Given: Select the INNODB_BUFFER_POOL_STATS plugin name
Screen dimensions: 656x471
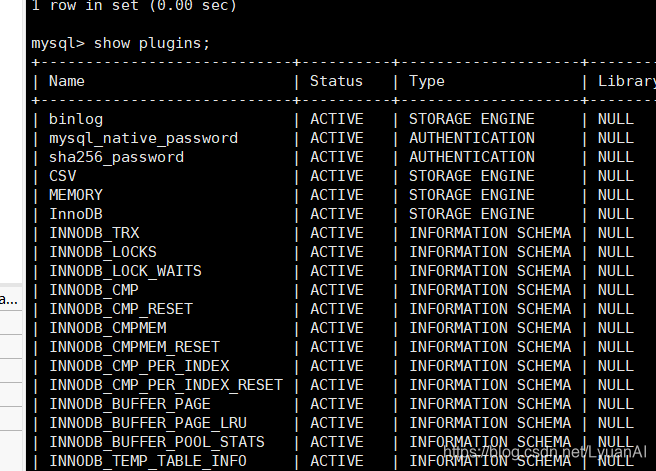Looking at the screenshot, I should (x=157, y=442).
